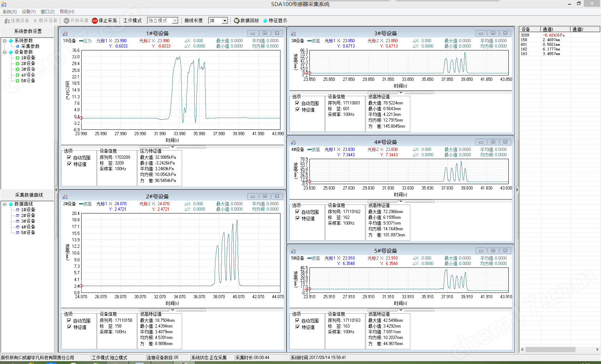Collapse info panel chevron in 5#号设备 window
601x364 pixels.
pyautogui.click(x=401, y=310)
